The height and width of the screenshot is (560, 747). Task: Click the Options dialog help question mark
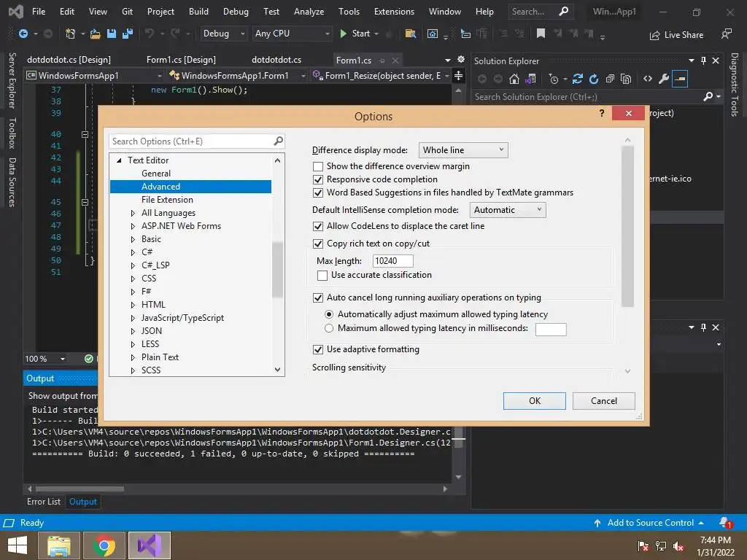point(602,113)
